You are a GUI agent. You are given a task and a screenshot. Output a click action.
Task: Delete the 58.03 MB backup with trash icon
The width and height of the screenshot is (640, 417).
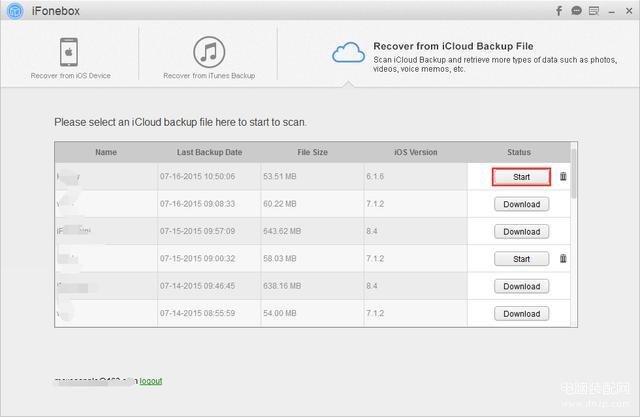(x=563, y=258)
